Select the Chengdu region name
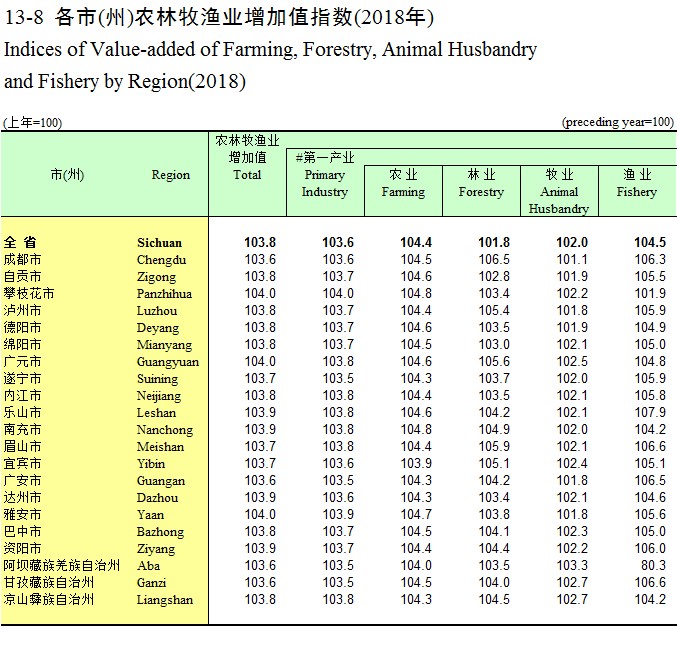Viewport: 677px width, 664px height. tap(161, 260)
